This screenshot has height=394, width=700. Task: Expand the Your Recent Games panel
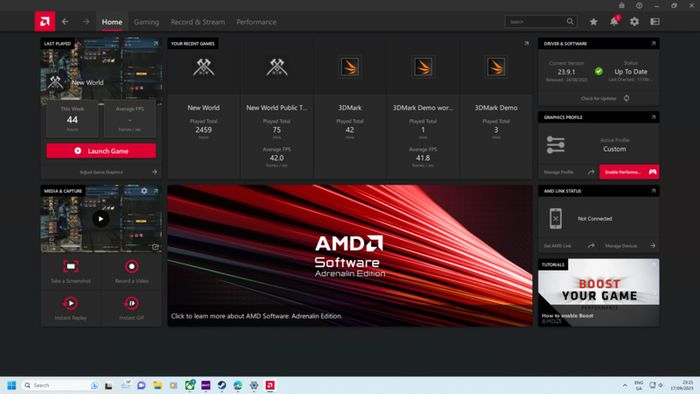[x=526, y=43]
